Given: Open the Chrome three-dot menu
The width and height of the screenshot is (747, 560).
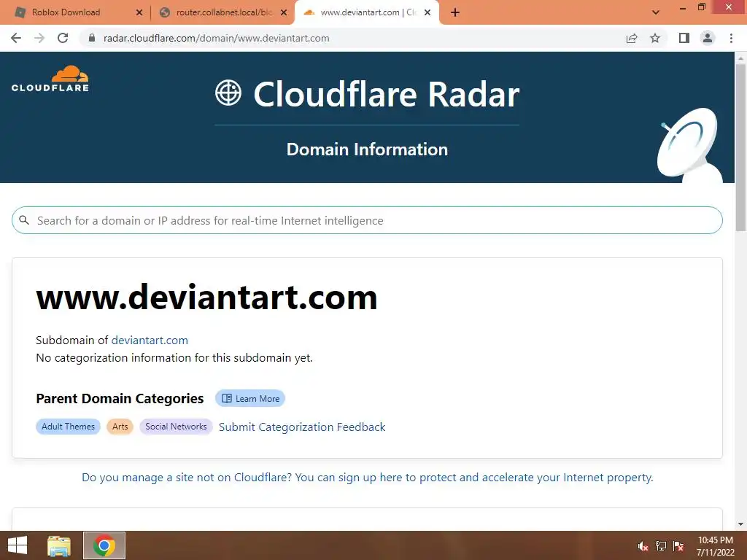Looking at the screenshot, I should [731, 38].
